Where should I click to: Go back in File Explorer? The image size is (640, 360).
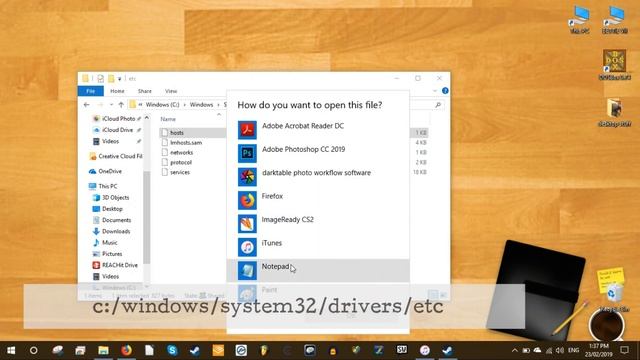(87, 105)
